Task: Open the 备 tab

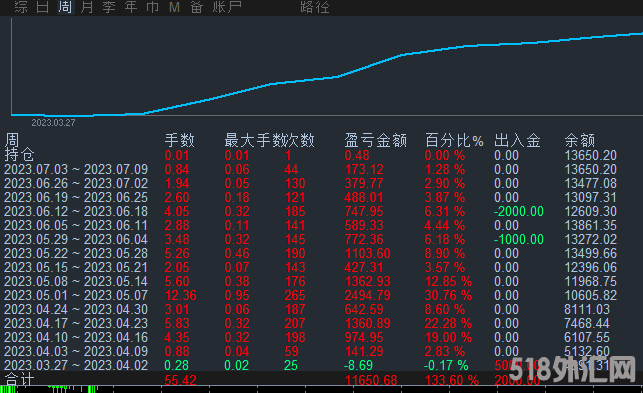Action: tap(196, 7)
